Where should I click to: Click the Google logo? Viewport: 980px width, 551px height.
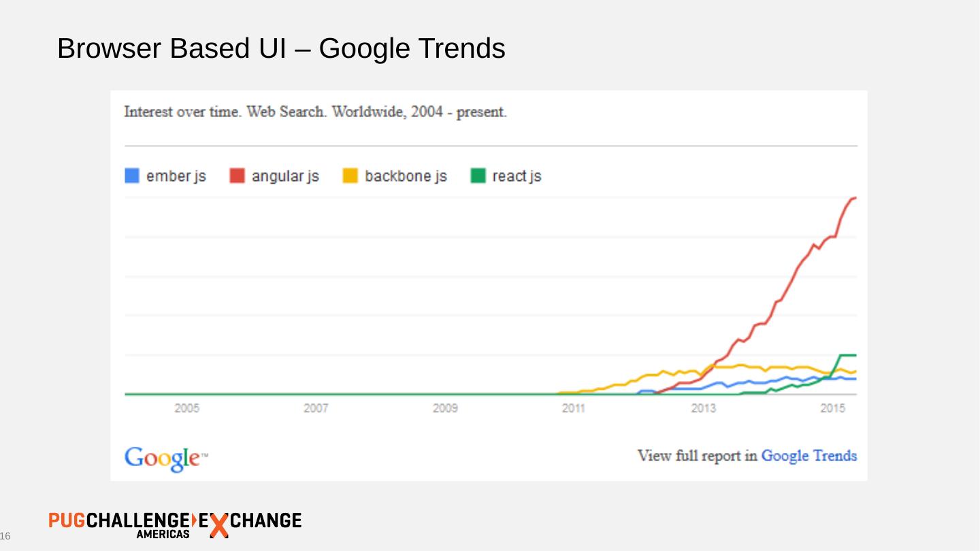coord(163,458)
